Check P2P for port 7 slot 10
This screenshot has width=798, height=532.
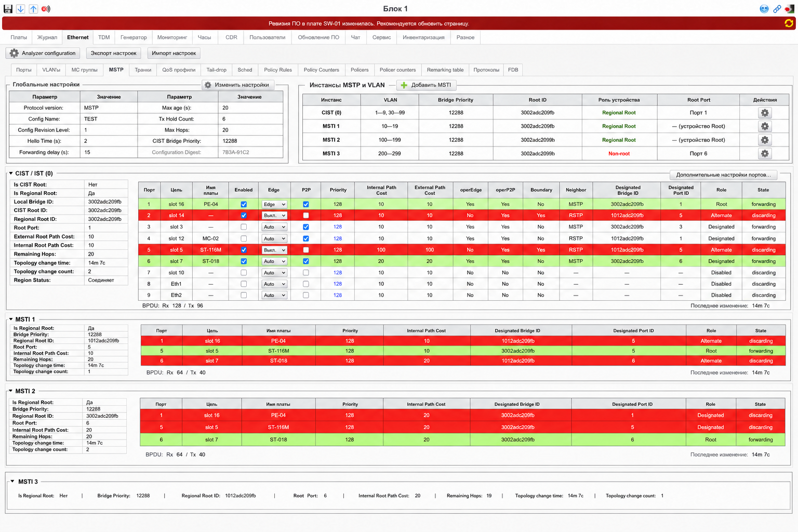(306, 272)
